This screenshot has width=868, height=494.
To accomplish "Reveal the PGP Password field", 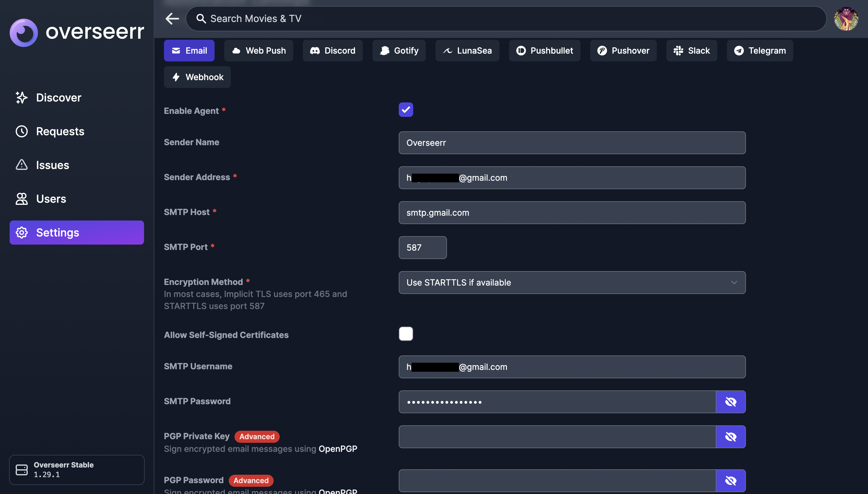I will pos(731,480).
